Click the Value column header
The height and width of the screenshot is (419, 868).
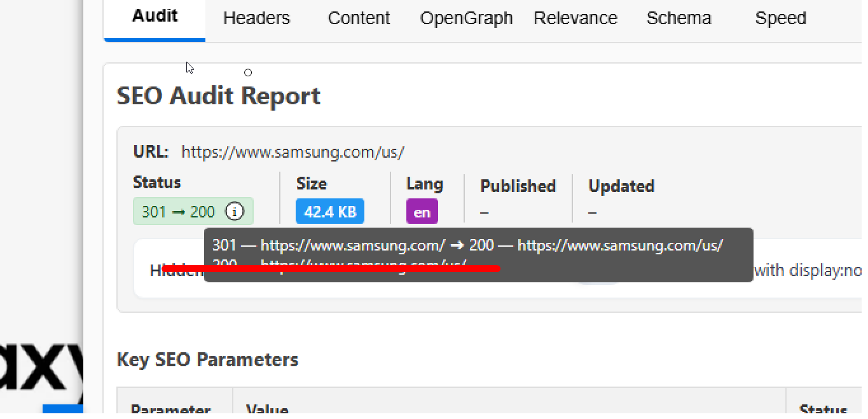coord(267,410)
